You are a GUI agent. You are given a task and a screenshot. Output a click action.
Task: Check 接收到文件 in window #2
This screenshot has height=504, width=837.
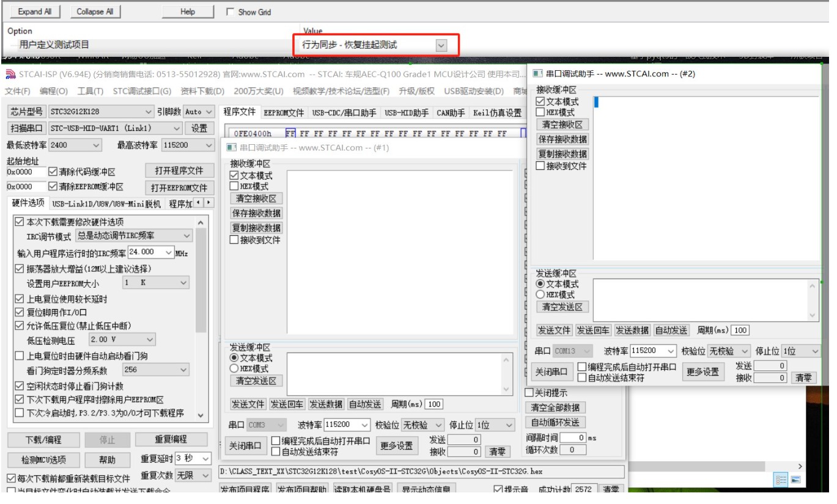(540, 166)
